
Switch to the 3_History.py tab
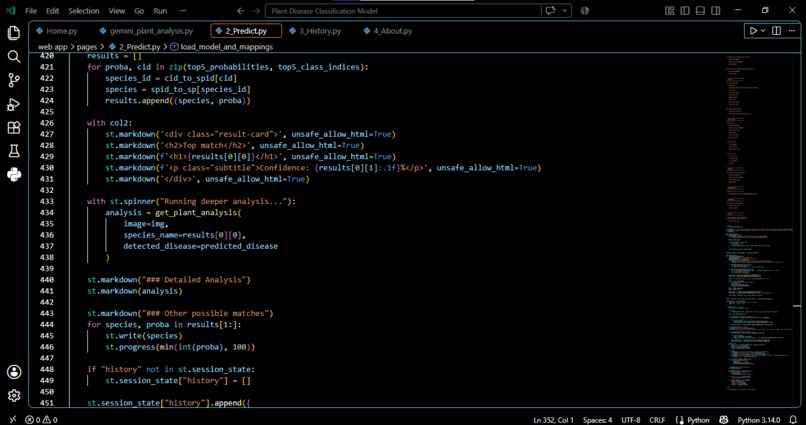click(315, 31)
